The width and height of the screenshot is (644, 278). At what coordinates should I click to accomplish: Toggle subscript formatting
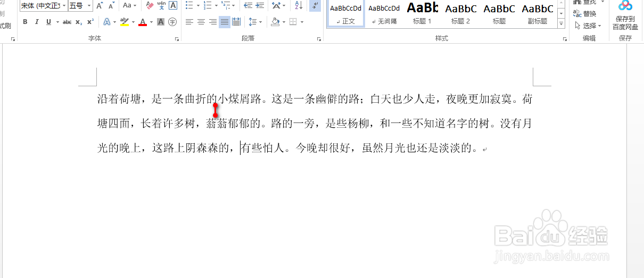(79, 22)
